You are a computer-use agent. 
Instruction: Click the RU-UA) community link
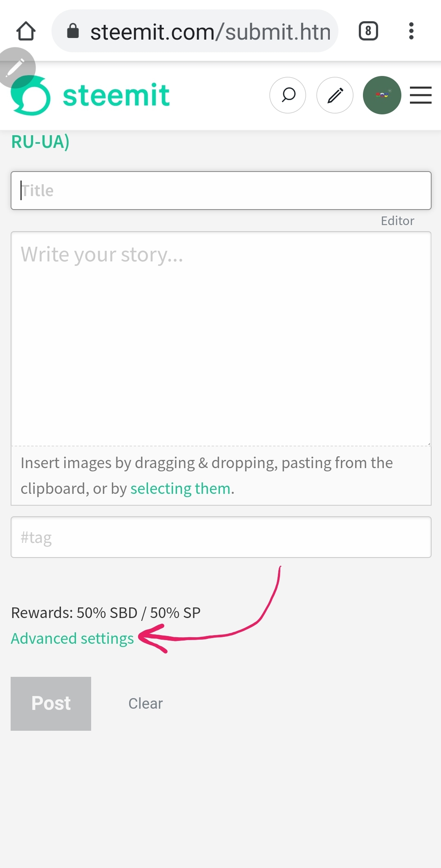coord(40,142)
